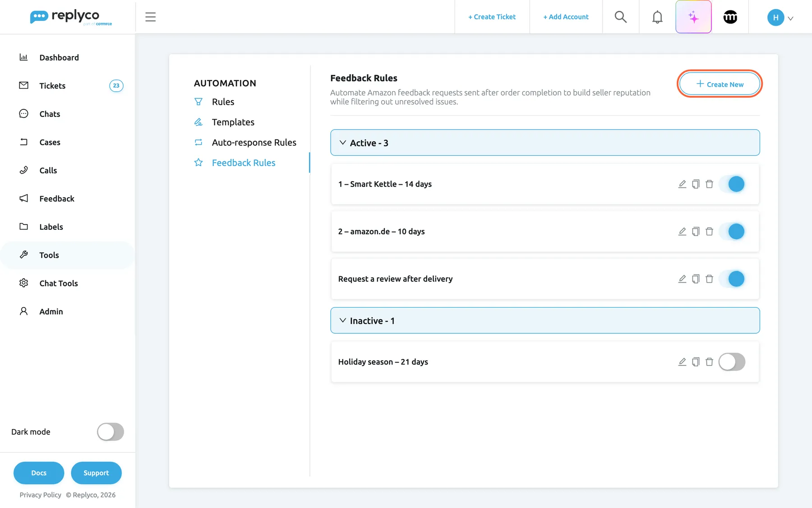Click the search magnifier icon
The width and height of the screenshot is (812, 508).
click(621, 17)
